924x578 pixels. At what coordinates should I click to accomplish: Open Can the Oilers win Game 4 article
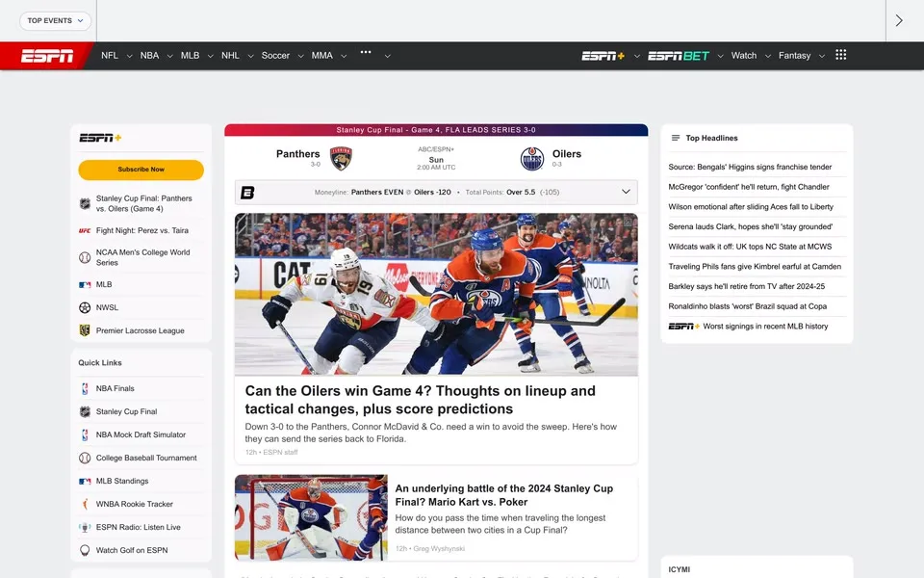coord(421,400)
